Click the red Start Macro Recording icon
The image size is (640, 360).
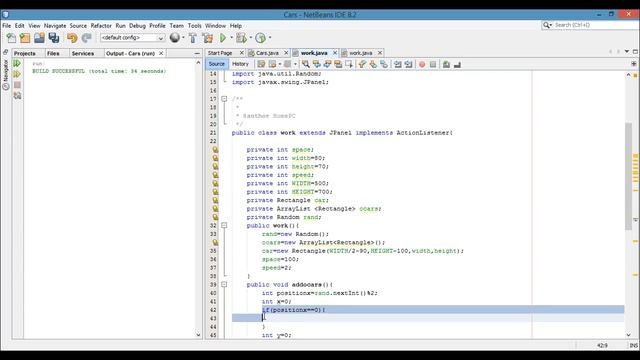(422, 64)
